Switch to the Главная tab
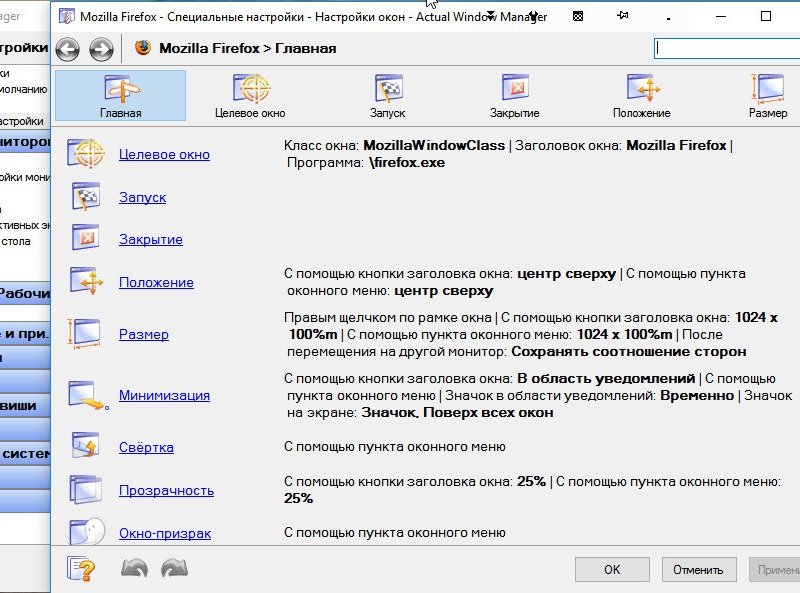 [x=120, y=95]
